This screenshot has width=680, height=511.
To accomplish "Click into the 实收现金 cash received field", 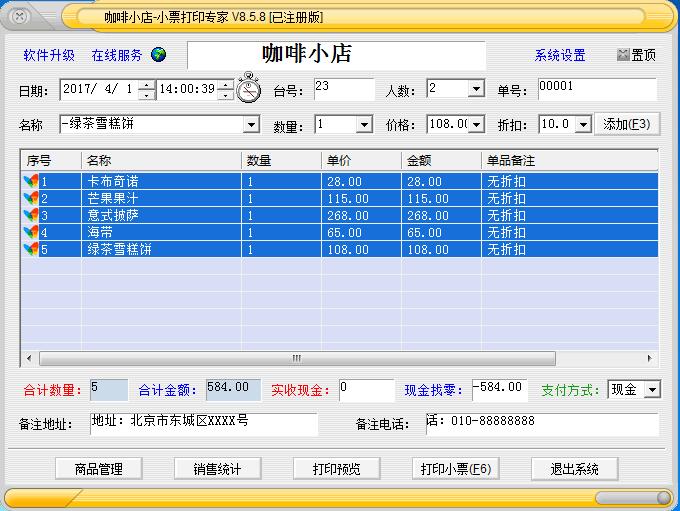I will point(366,389).
